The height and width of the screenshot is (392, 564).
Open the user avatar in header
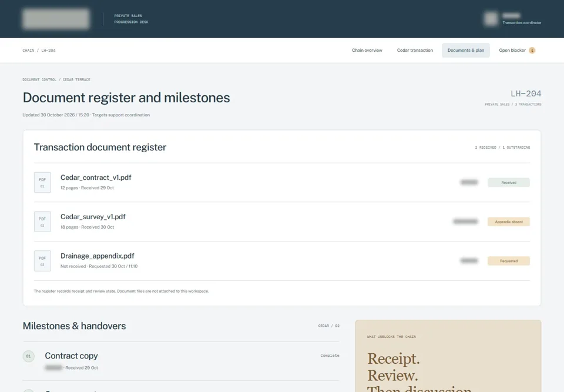(491, 19)
